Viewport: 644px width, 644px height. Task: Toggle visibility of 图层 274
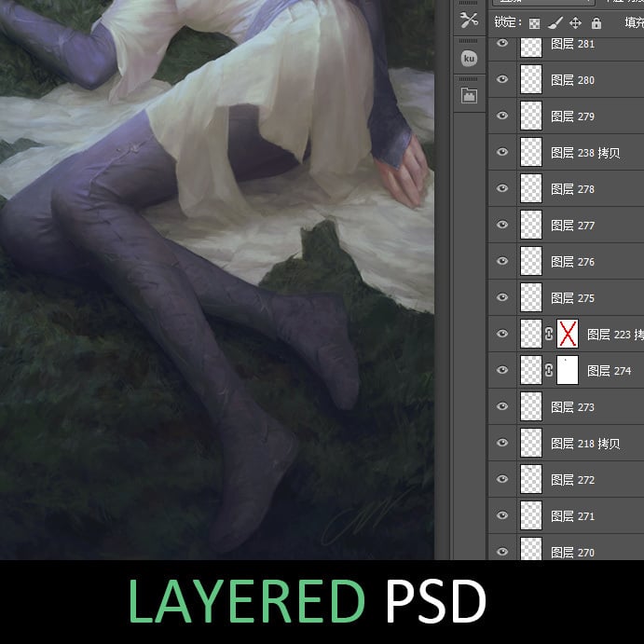502,370
